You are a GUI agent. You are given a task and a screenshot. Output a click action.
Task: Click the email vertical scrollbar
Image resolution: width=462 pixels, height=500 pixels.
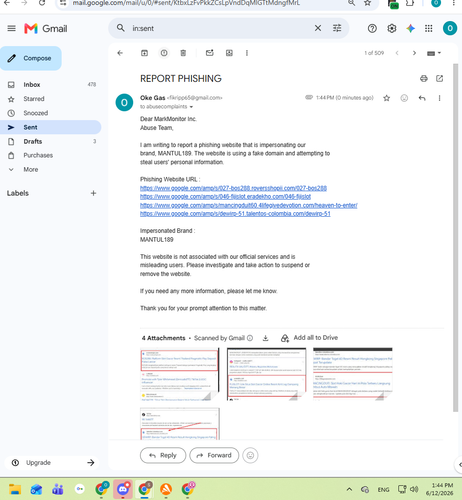pyautogui.click(x=455, y=238)
